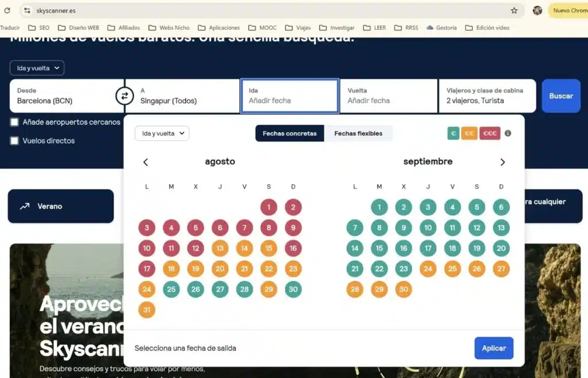This screenshot has height=378, width=588.
Task: Select September 30 in the calendar
Action: [404, 289]
